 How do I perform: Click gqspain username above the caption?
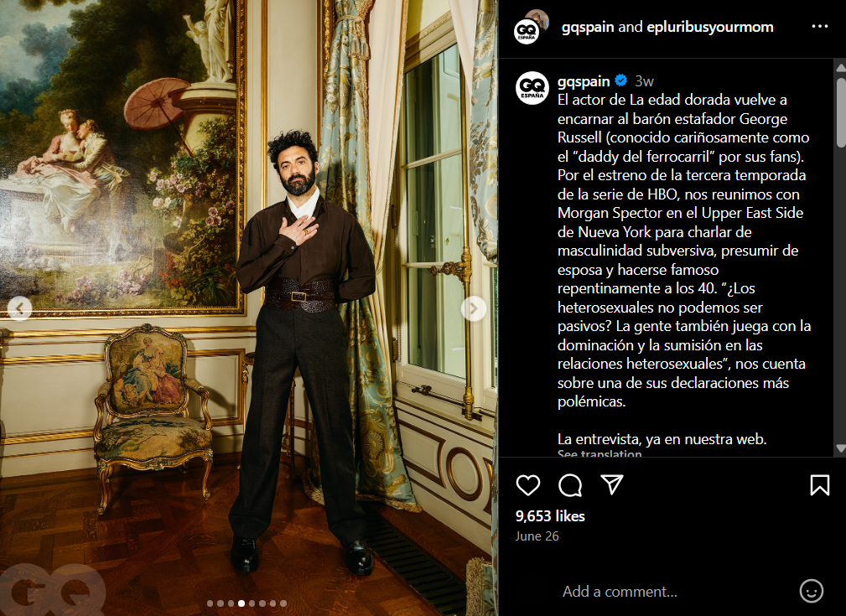[x=584, y=81]
